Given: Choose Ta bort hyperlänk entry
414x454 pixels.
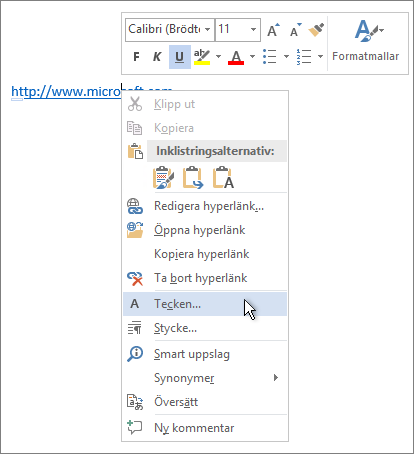Looking at the screenshot, I should coord(204,278).
